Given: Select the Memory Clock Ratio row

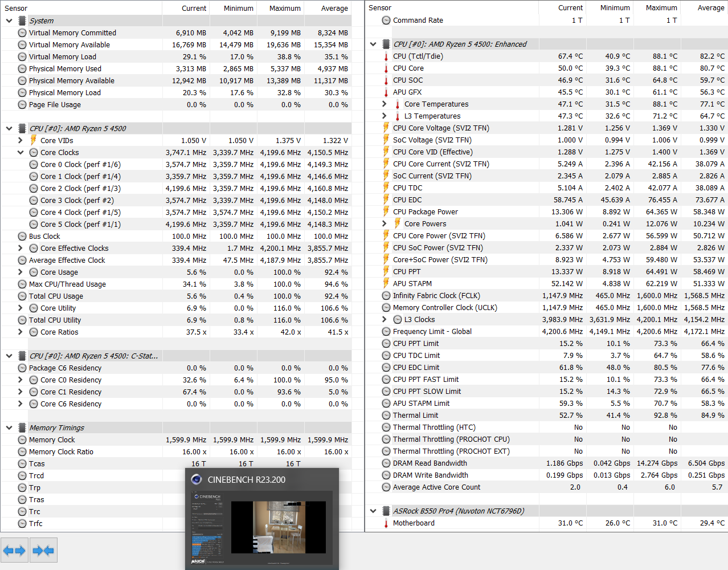Looking at the screenshot, I should pyautogui.click(x=176, y=451).
